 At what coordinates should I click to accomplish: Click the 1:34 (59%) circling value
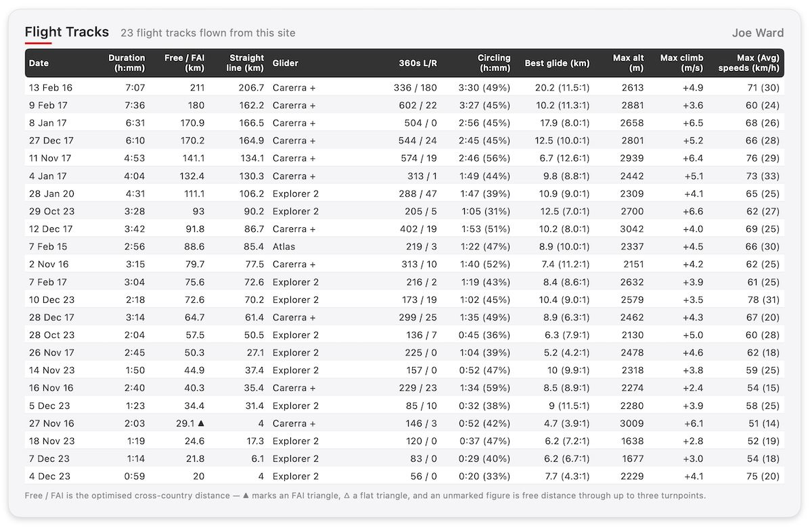click(484, 387)
